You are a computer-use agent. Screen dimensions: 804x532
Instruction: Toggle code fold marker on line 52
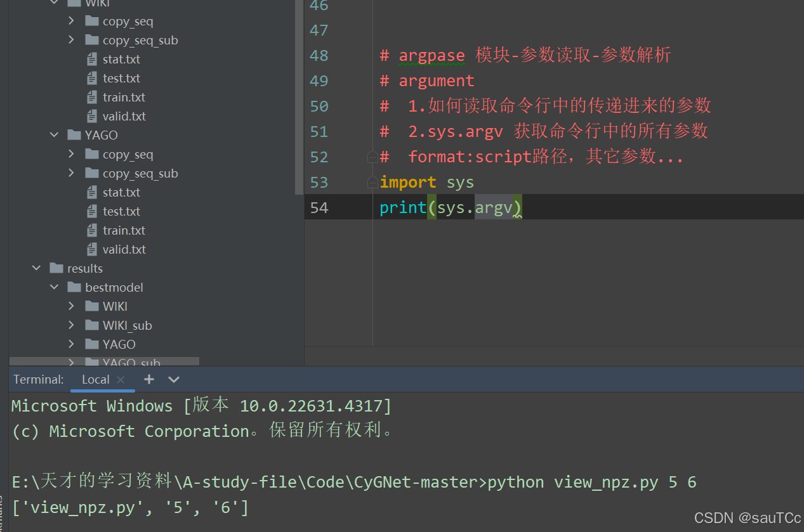click(x=373, y=157)
